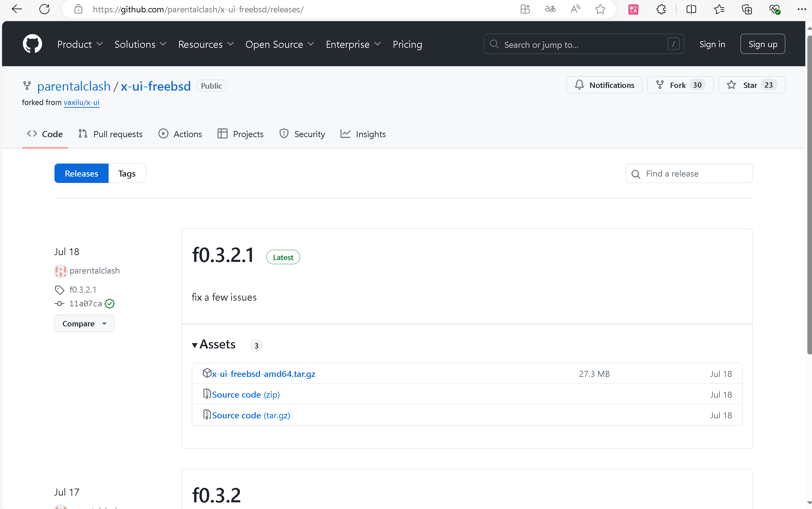Open release f0.3.2 title
This screenshot has width=812, height=509.
pos(216,495)
